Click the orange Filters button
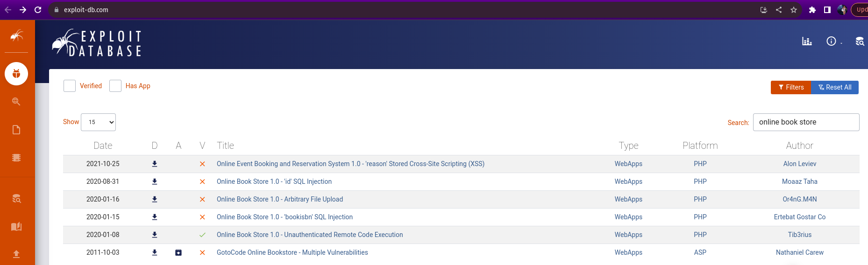The image size is (868, 265). point(790,87)
